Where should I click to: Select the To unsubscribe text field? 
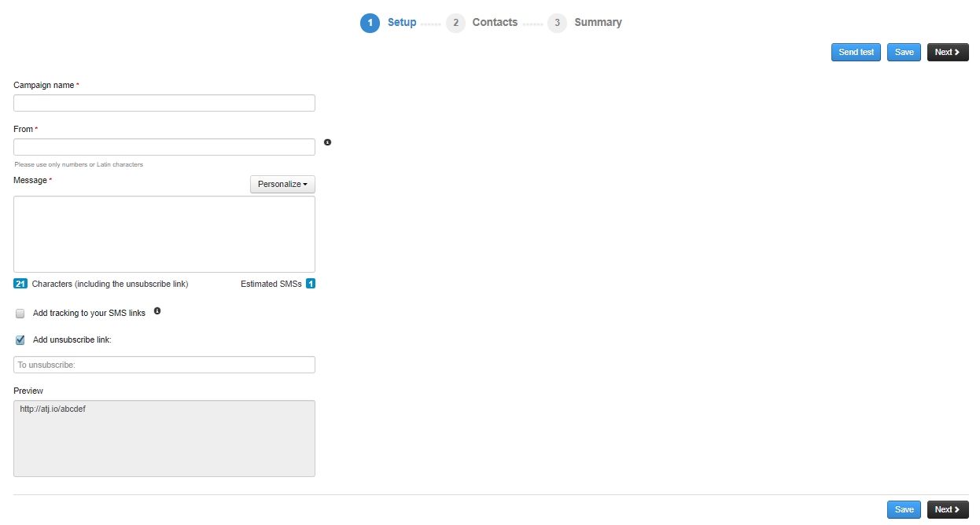click(164, 365)
